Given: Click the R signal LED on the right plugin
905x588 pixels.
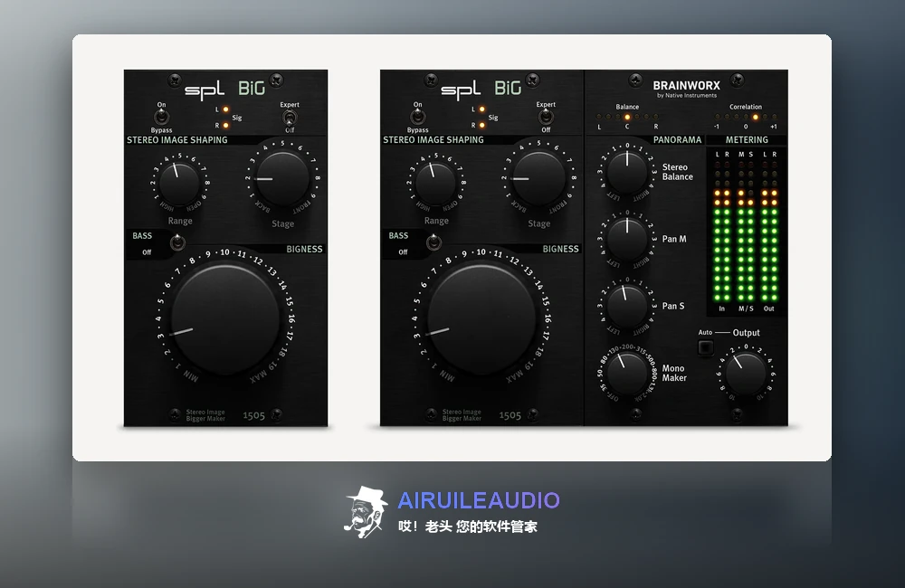Looking at the screenshot, I should tap(482, 125).
